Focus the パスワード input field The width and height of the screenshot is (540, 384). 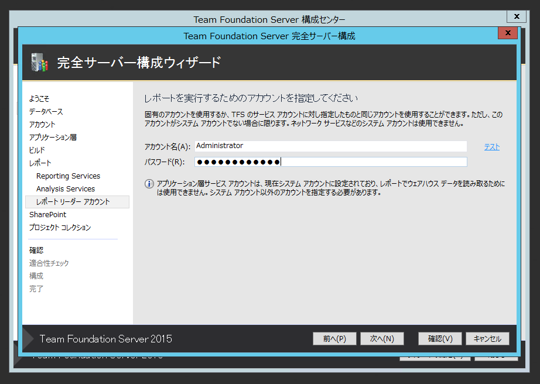331,162
